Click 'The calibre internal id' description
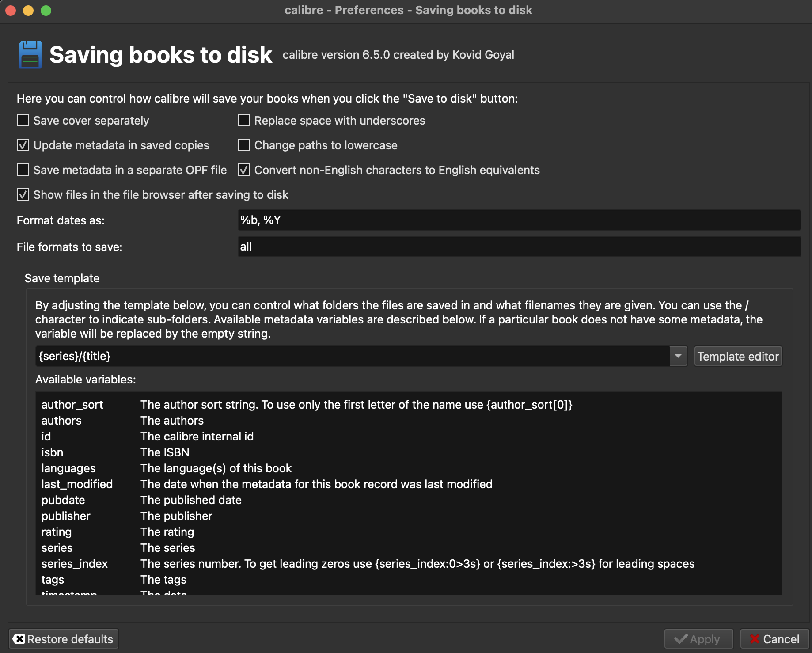 [x=197, y=437]
